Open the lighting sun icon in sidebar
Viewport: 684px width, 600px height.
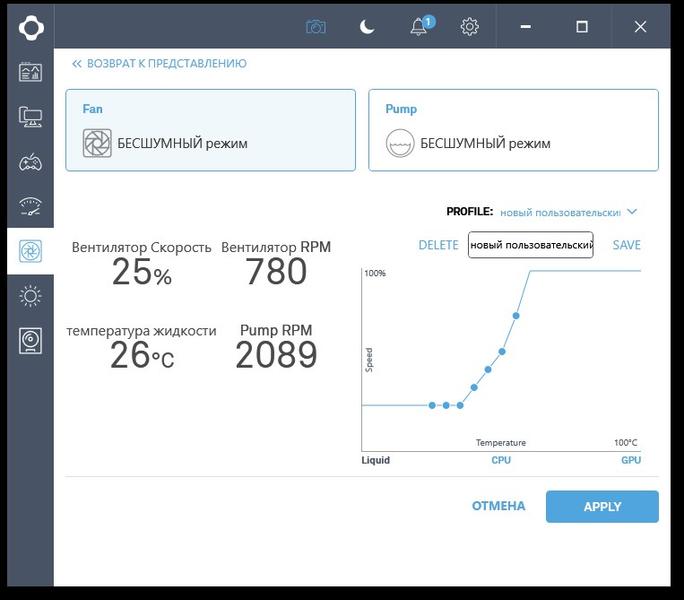point(31,296)
